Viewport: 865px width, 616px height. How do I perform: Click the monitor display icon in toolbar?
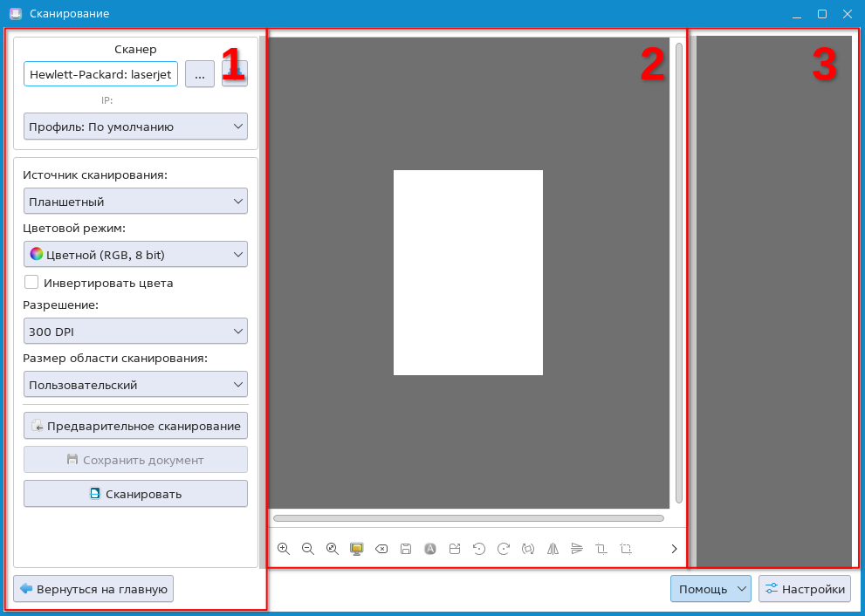356,549
